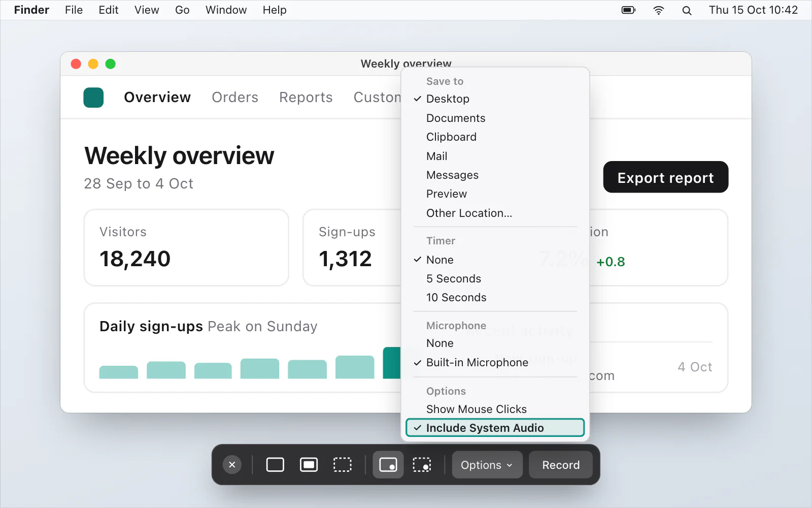Screen dimensions: 812x508
Task: Set timer to None
Action: (495, 260)
